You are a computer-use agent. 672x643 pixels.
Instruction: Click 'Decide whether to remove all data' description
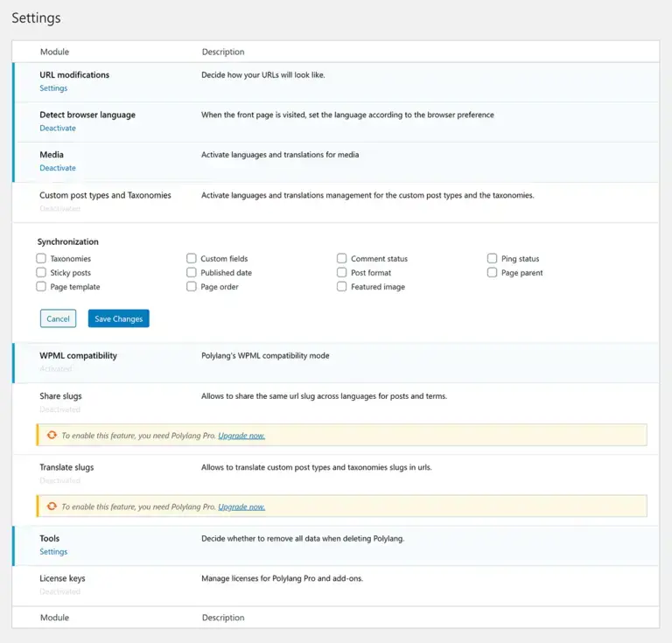click(303, 539)
